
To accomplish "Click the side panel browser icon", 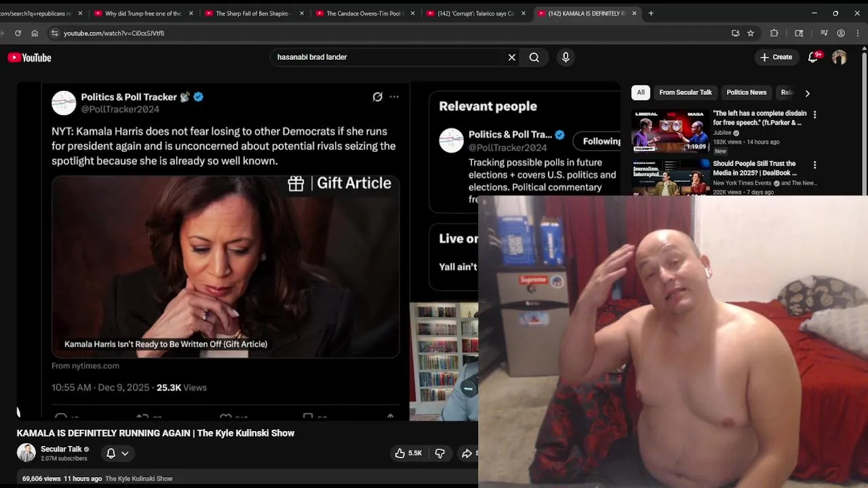I will pyautogui.click(x=799, y=33).
